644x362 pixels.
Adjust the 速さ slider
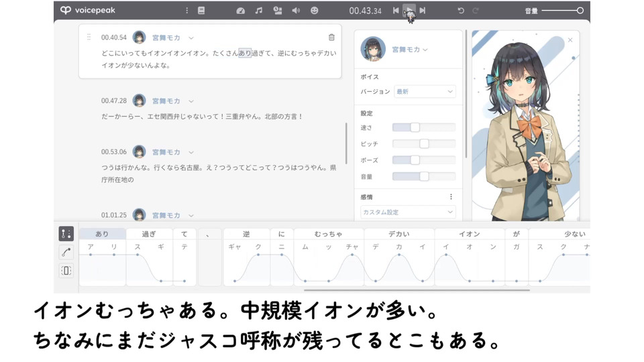tap(424, 127)
